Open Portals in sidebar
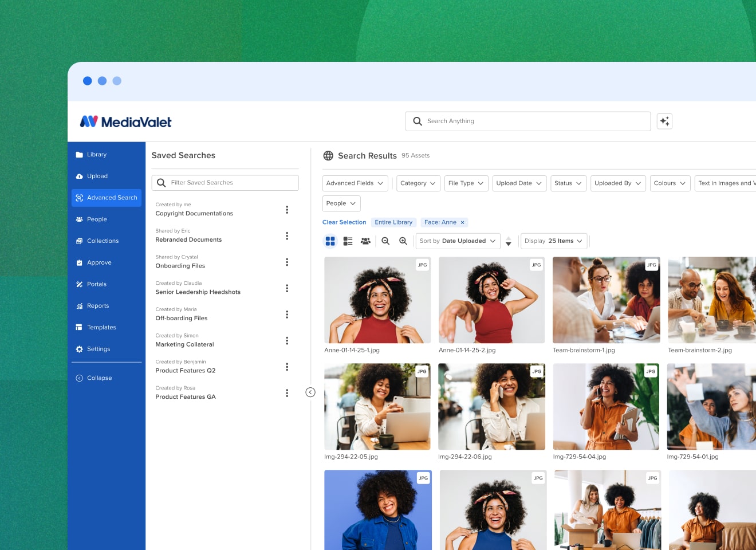This screenshot has height=550, width=756. click(107, 284)
